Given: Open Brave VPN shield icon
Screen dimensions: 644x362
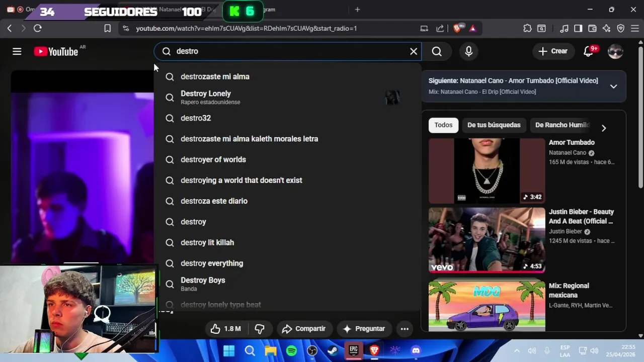Looking at the screenshot, I should (620, 28).
